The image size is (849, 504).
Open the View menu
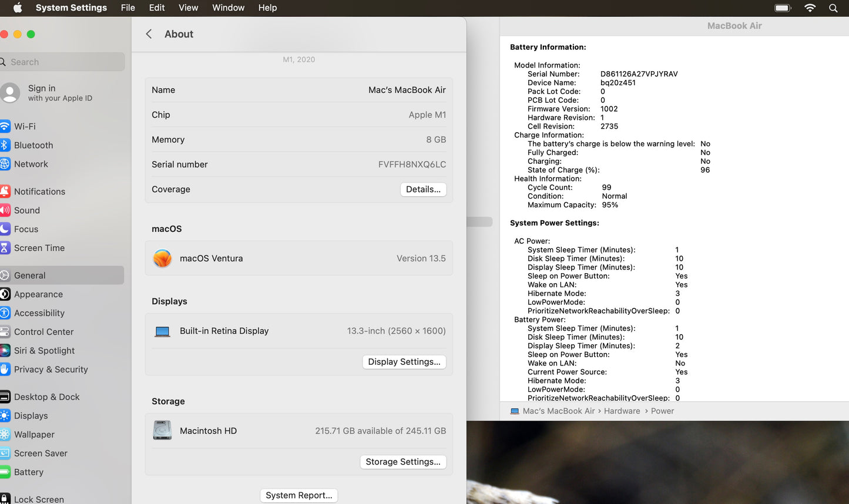(x=188, y=8)
